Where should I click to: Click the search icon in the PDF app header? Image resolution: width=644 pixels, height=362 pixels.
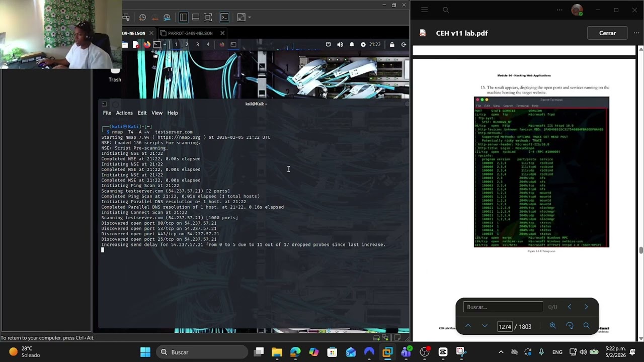(x=446, y=10)
